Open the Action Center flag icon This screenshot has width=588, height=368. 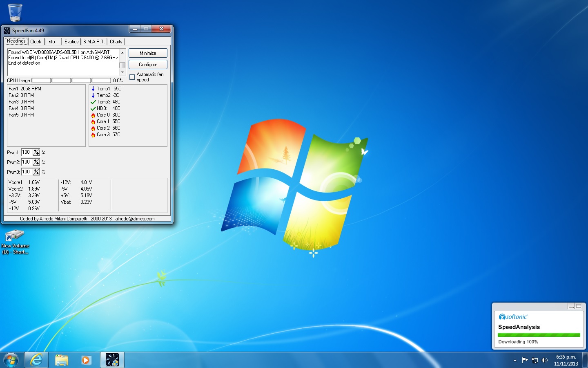525,360
